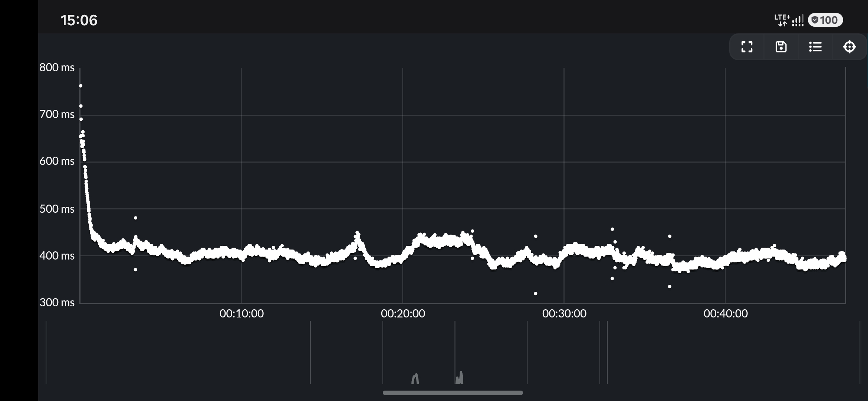Select the 700 ms axis label
This screenshot has width=868, height=401.
pos(57,114)
